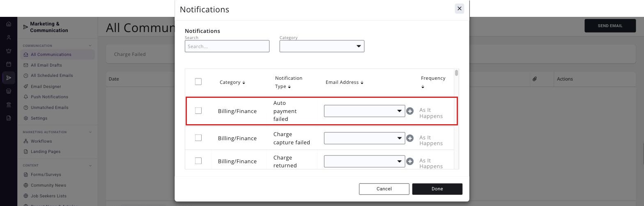Screen dimensions: 644x206
Task: Collapse the Marketing Automation sidebar section
Action: click(x=90, y=132)
